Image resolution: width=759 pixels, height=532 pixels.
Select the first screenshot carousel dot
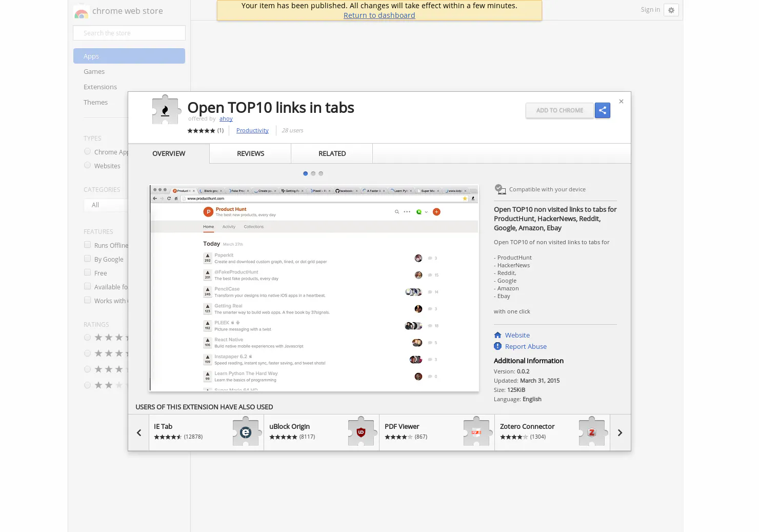click(x=305, y=173)
